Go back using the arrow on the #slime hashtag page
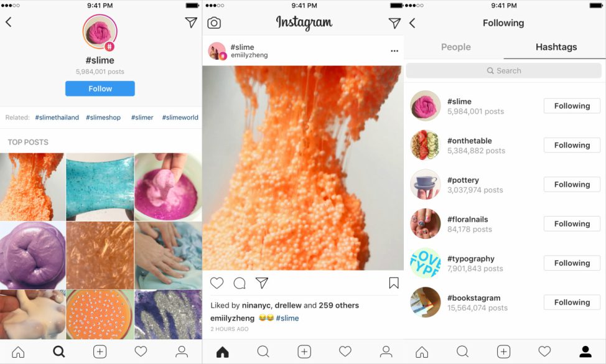 tap(9, 22)
